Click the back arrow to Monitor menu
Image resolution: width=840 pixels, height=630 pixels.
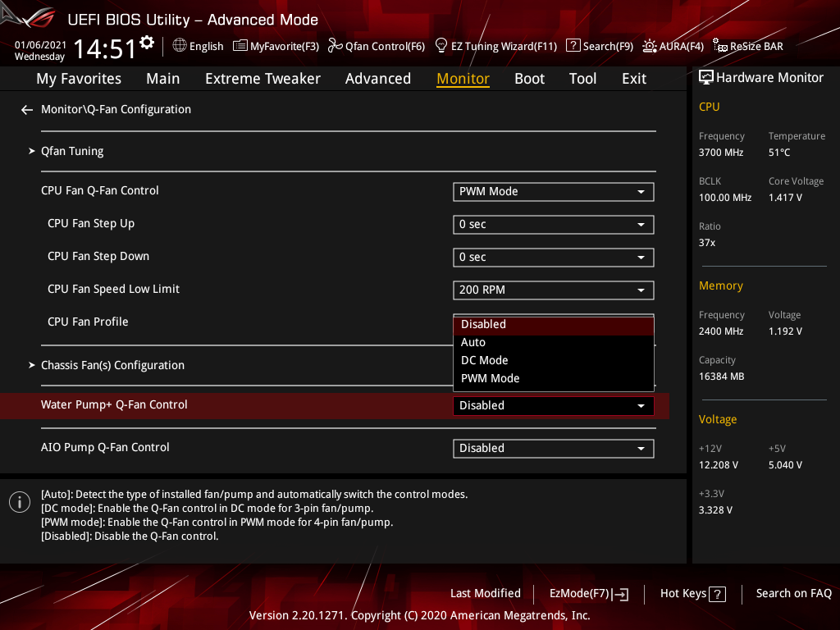27,110
